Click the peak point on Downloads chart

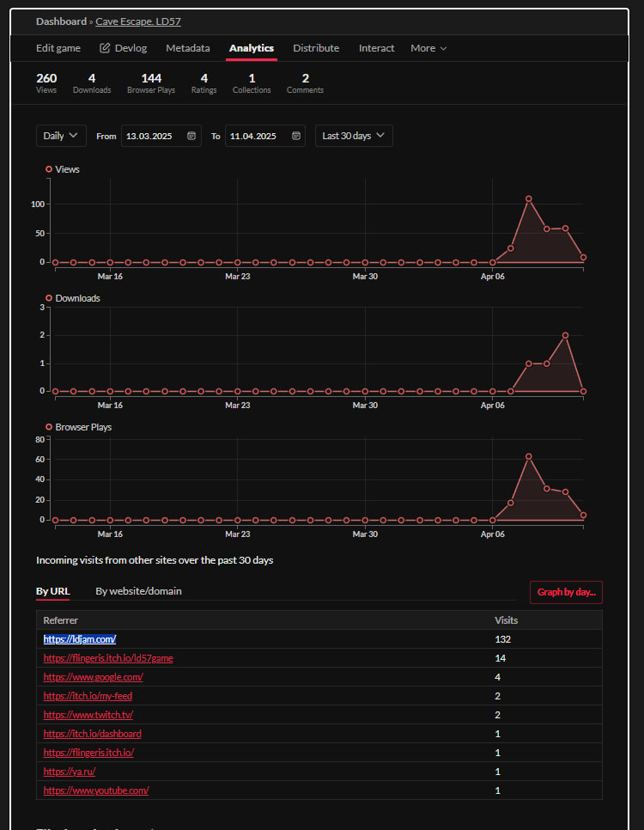click(x=565, y=335)
